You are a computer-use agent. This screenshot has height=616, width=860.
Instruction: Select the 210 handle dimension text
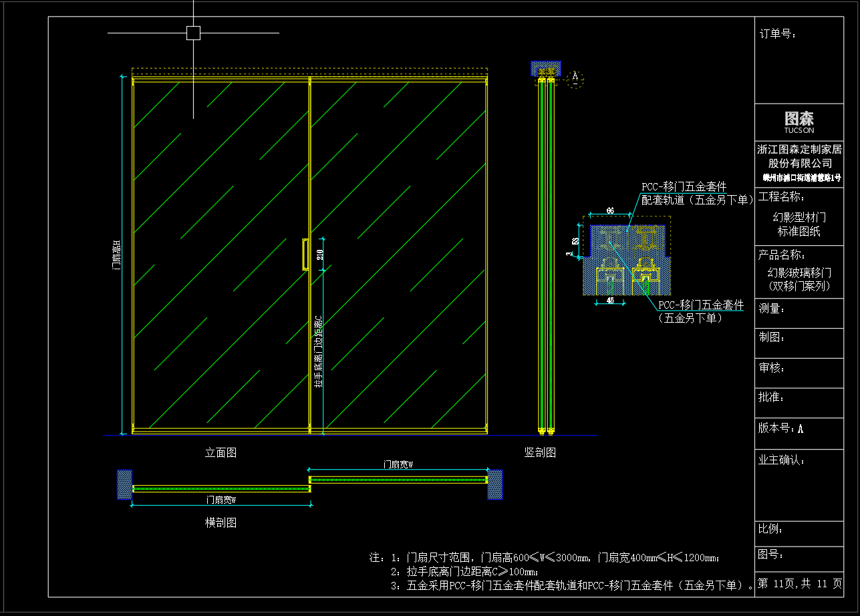click(x=319, y=255)
